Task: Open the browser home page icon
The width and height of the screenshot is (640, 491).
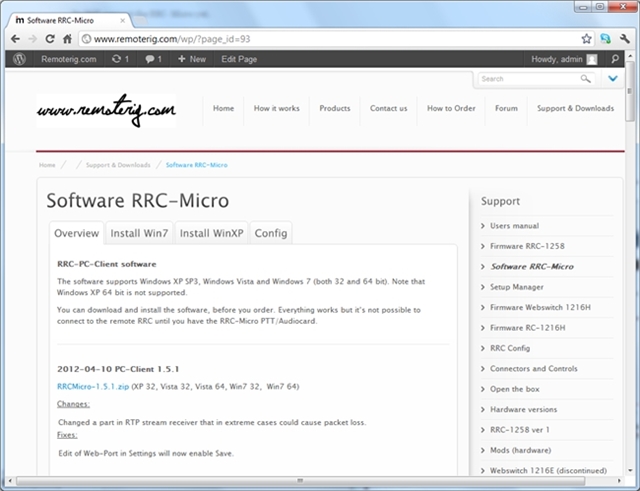Action: click(x=67, y=39)
